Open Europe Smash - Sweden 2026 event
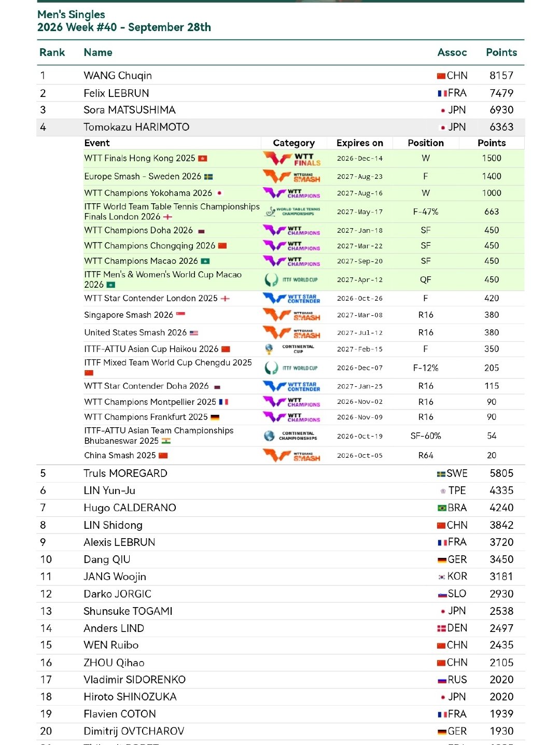The image size is (560, 745). tap(143, 176)
